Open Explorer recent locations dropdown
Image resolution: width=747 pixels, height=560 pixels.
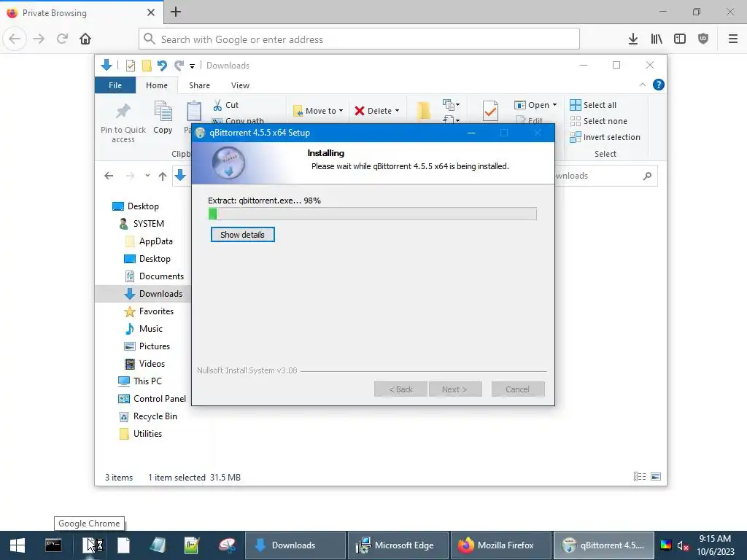[147, 176]
